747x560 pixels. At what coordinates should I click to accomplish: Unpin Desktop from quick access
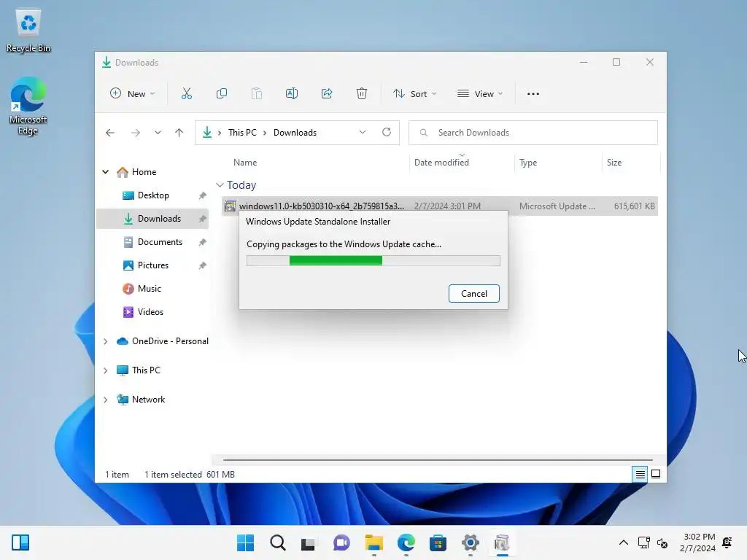coord(203,195)
